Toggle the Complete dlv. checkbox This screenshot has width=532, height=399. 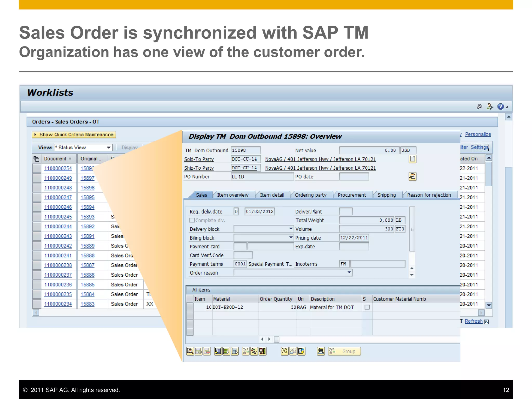pos(192,220)
